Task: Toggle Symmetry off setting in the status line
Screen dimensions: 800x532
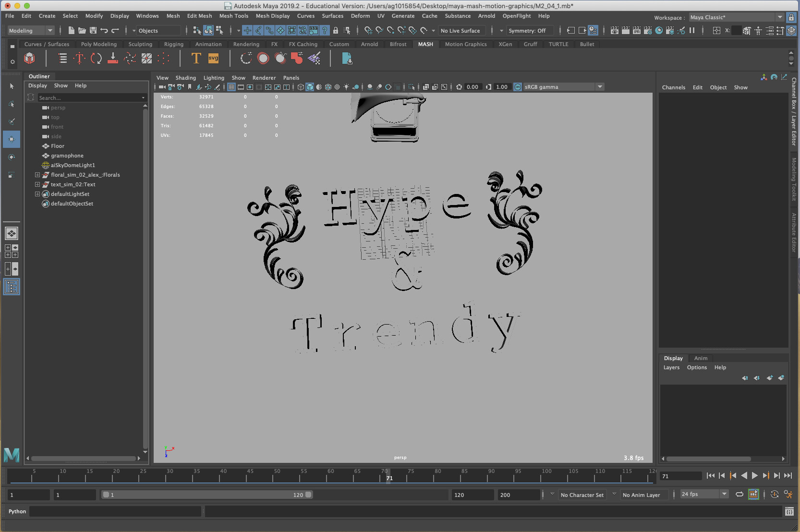Action: pyautogui.click(x=526, y=30)
